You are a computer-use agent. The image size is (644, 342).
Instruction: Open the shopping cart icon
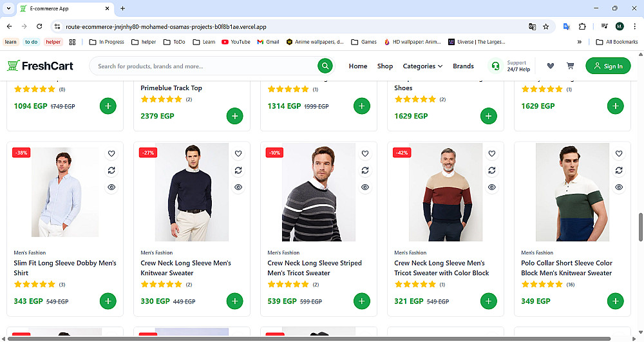[570, 66]
